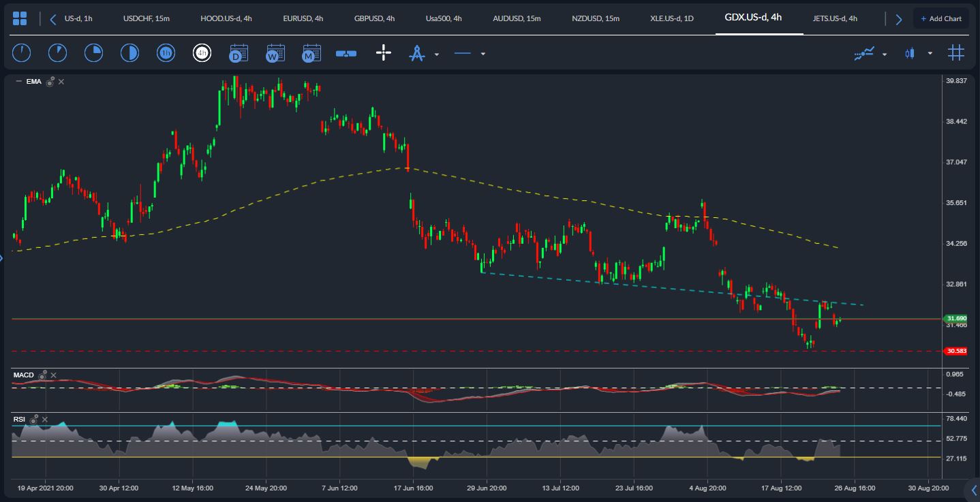
Task: Activate the crosshair cursor tool
Action: [x=384, y=53]
